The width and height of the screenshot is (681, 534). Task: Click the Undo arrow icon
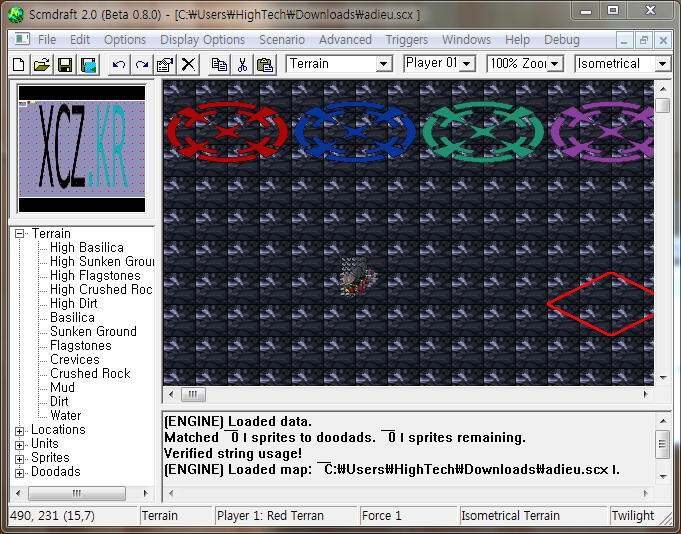tap(119, 65)
